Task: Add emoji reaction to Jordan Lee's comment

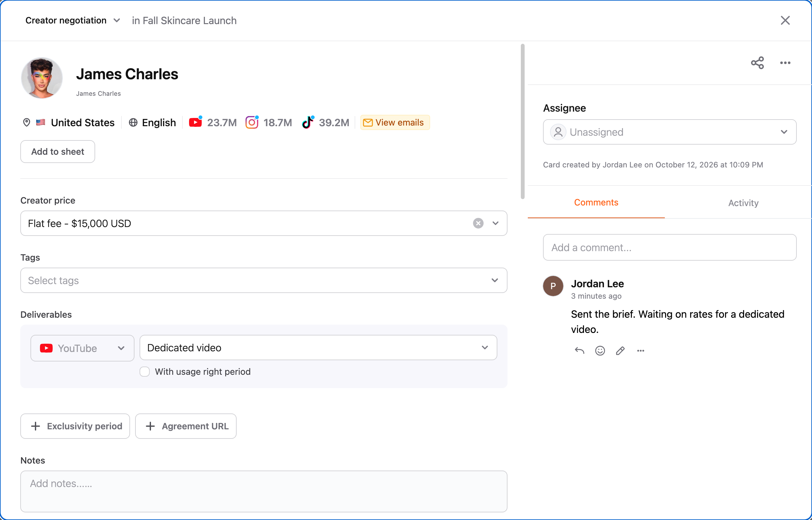Action: coord(600,350)
